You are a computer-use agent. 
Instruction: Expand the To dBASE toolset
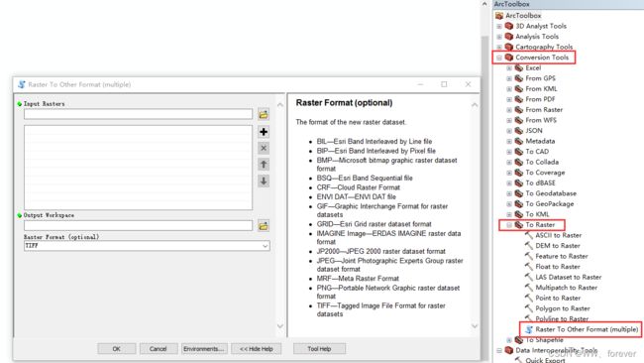click(509, 182)
